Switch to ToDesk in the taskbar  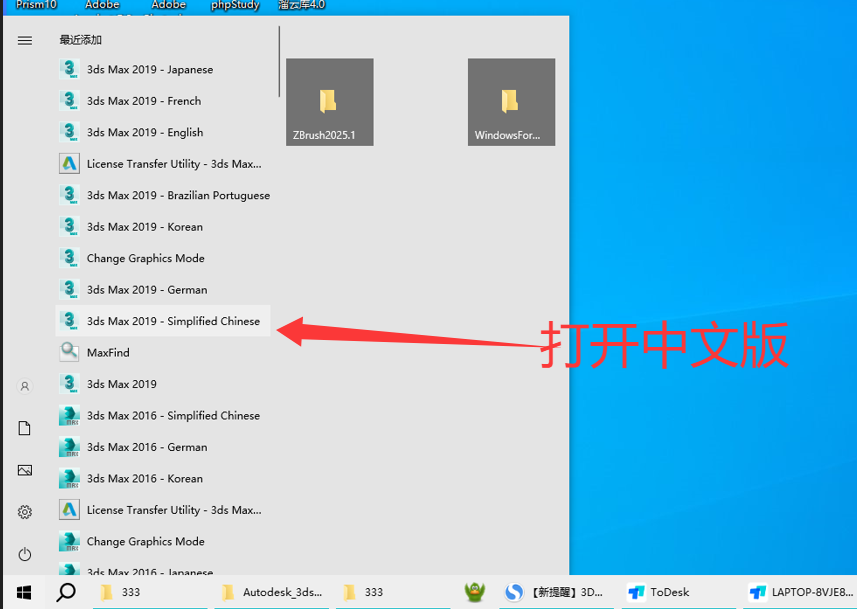[x=659, y=592]
